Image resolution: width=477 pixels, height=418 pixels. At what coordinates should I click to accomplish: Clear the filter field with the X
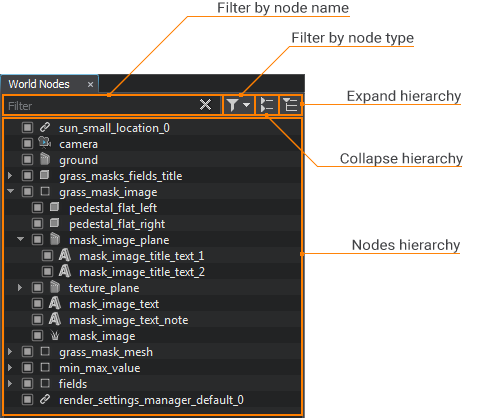coord(205,105)
